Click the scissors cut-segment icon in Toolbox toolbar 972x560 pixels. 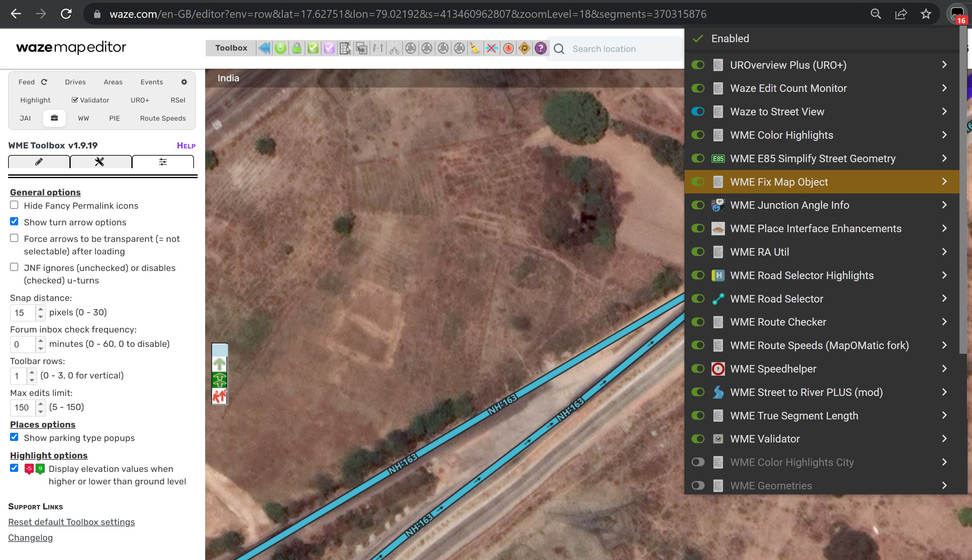tap(394, 48)
